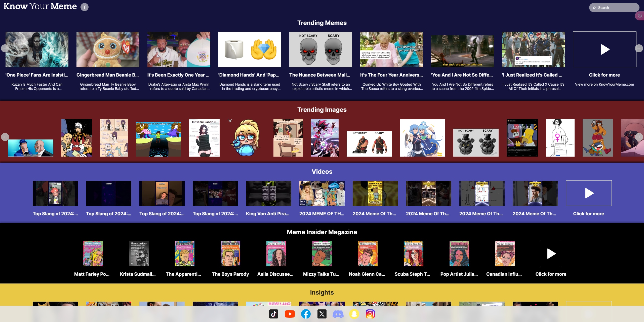Click the X (Twitter) icon in the footer
This screenshot has width=644, height=322.
pos(322,314)
